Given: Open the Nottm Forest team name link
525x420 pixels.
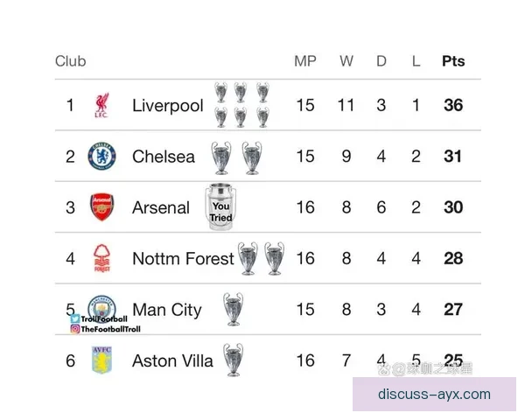Looking at the screenshot, I should tap(183, 258).
